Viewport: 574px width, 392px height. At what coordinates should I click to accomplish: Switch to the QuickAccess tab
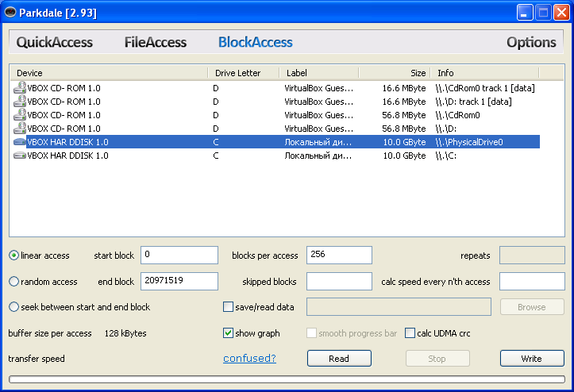click(55, 42)
